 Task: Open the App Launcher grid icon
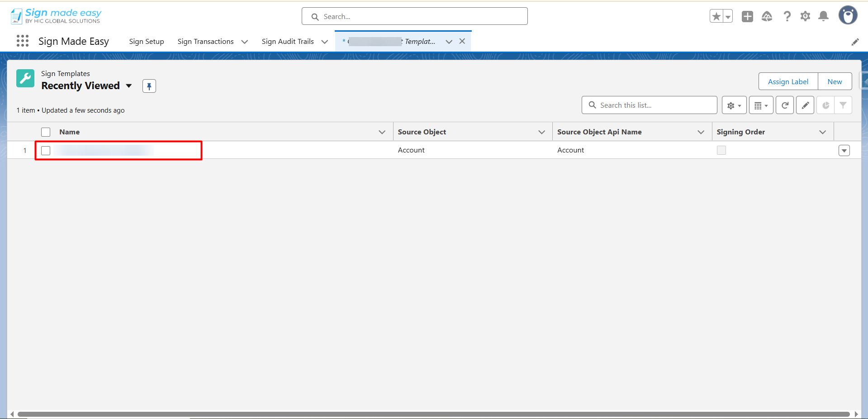23,41
